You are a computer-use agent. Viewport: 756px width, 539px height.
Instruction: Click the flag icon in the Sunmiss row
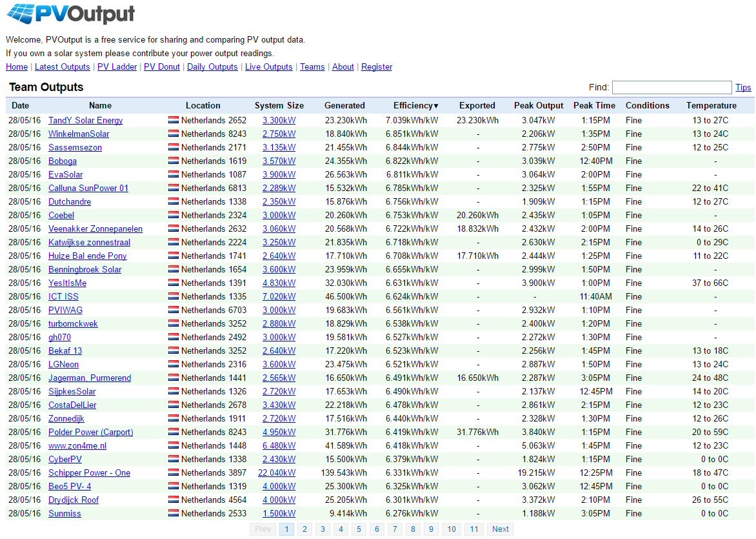[x=174, y=514]
